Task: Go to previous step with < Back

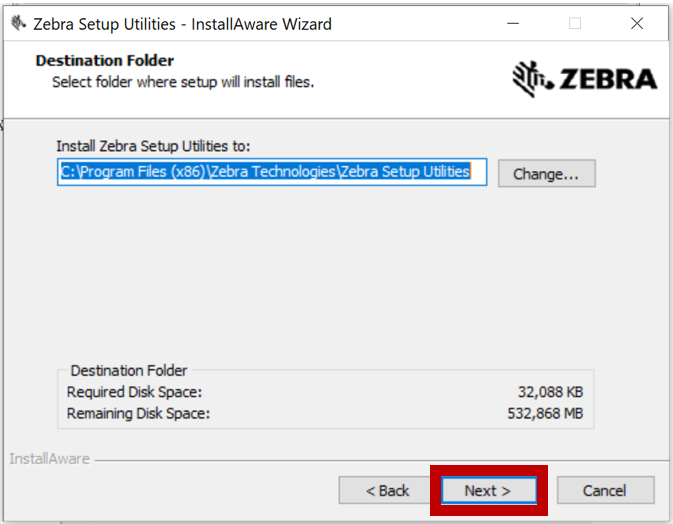Action: point(387,490)
